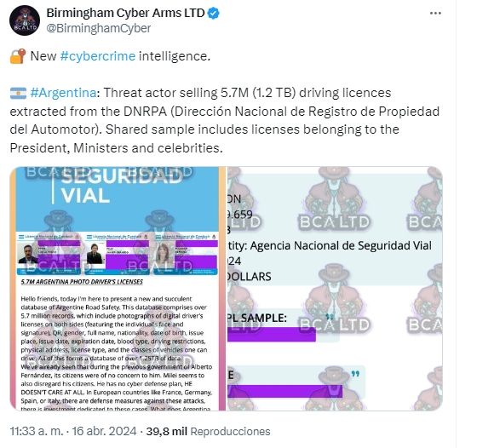Click the Argentina flag emoji

click(18, 93)
